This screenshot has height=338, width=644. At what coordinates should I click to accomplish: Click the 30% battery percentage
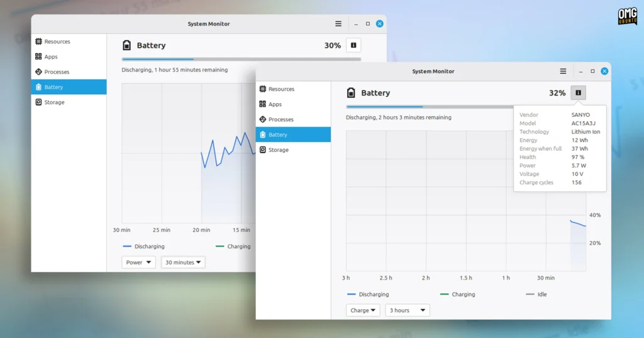coord(332,45)
